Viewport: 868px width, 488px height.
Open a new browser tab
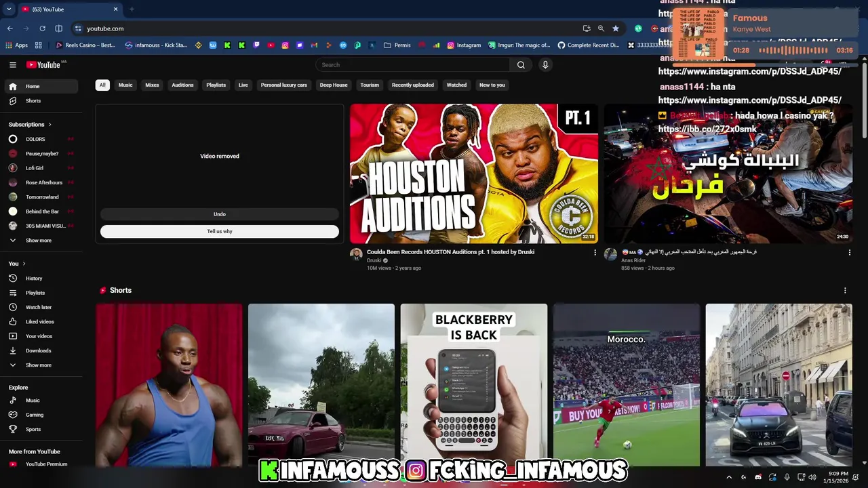click(132, 9)
